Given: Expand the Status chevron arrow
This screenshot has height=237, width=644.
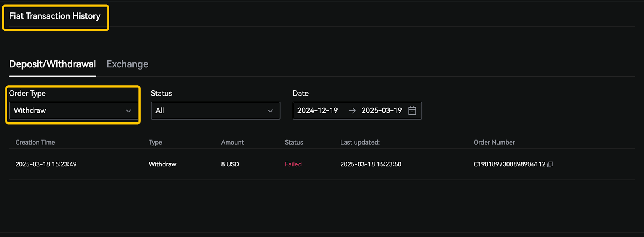Looking at the screenshot, I should pos(270,111).
